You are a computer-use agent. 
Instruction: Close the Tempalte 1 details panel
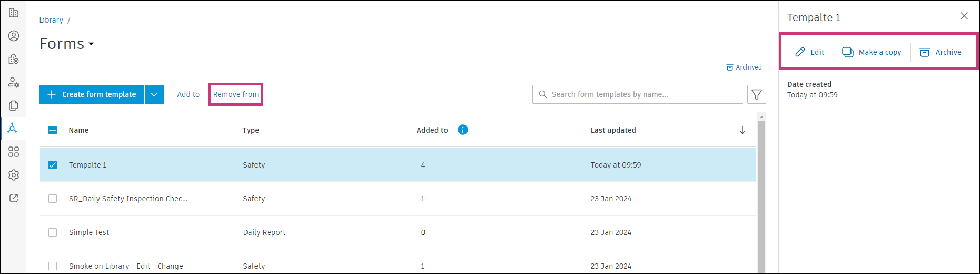click(x=964, y=16)
